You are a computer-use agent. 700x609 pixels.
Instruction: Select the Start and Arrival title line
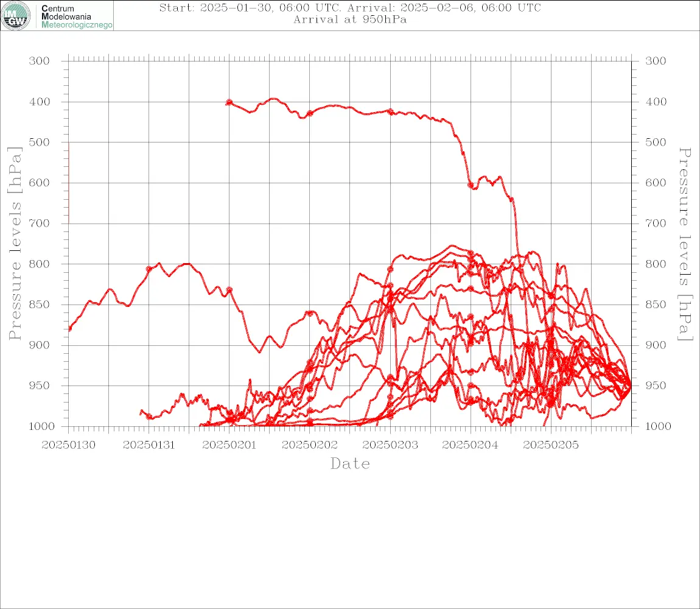[x=350, y=8]
